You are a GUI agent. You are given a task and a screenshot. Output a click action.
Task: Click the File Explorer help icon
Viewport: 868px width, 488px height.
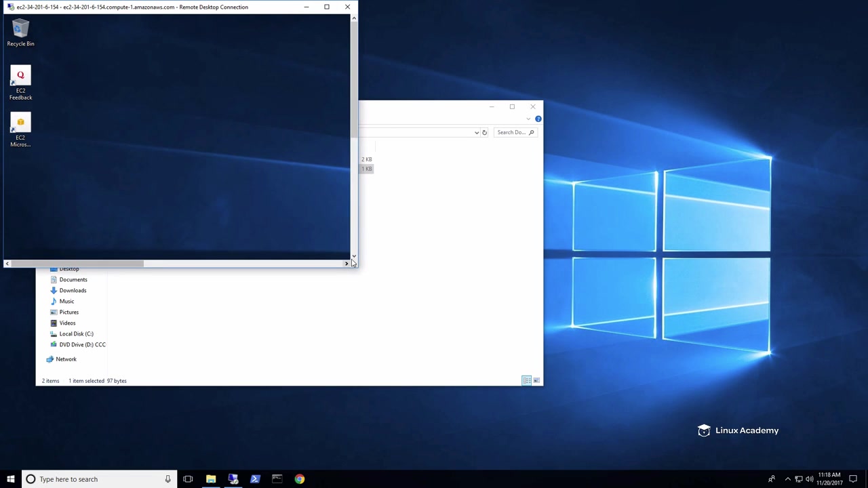(x=538, y=119)
